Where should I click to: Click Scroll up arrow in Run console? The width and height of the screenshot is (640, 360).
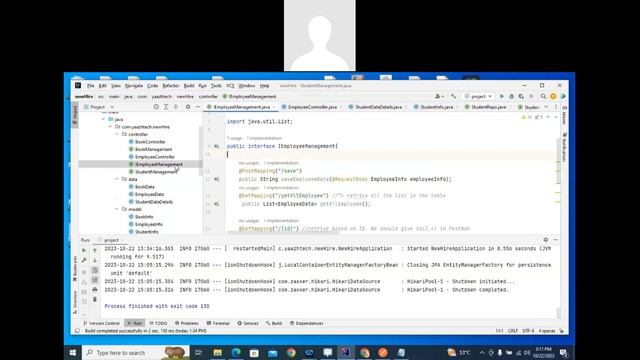coord(95,250)
